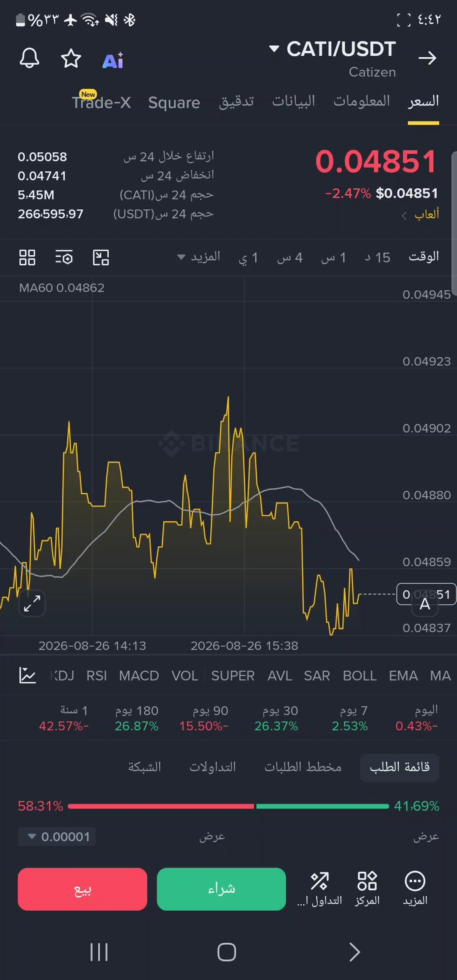The height and width of the screenshot is (980, 457).
Task: Select the 1 ي timeframe
Action: click(248, 257)
